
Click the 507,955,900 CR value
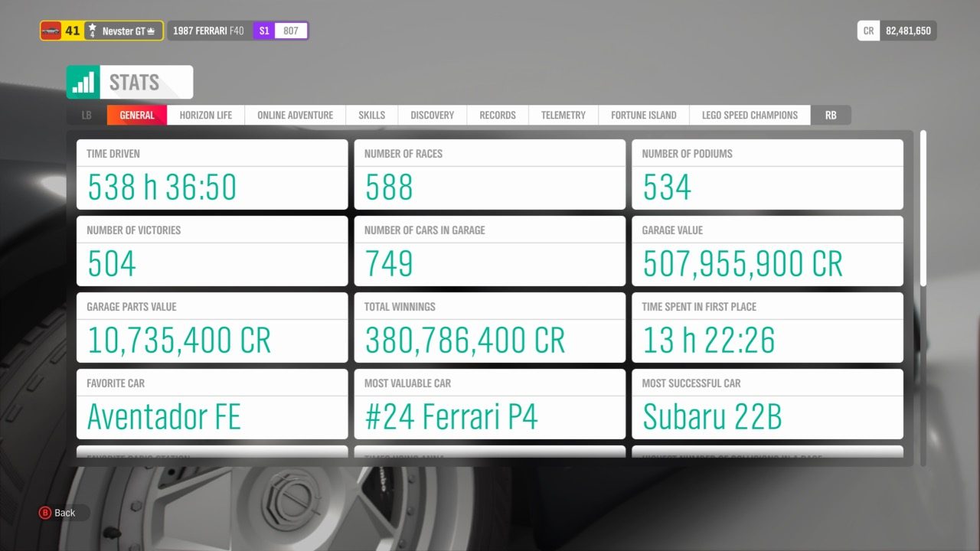(x=743, y=264)
